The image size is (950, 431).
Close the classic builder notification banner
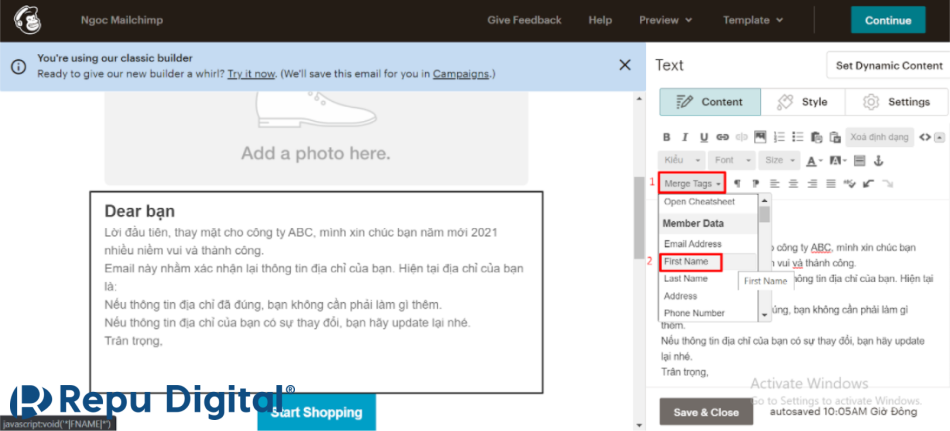coord(625,65)
